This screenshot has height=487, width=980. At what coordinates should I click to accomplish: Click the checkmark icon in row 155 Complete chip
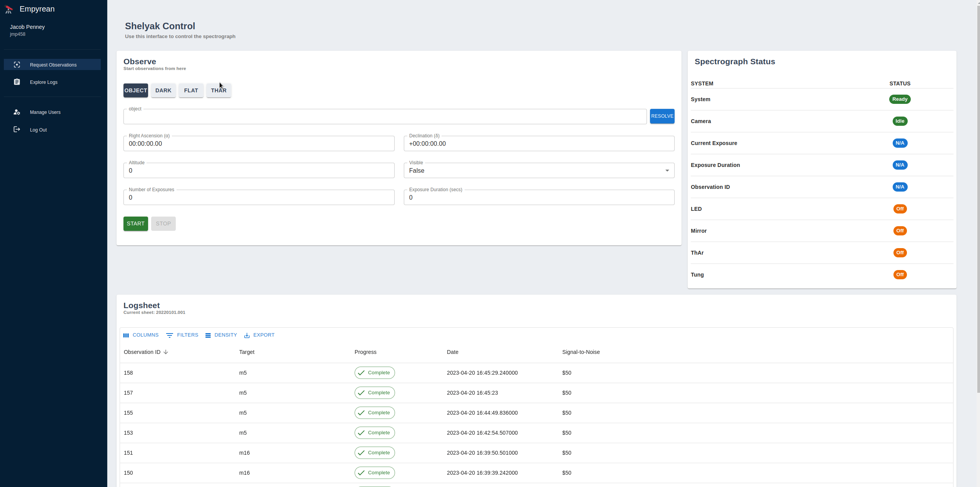coord(361,413)
